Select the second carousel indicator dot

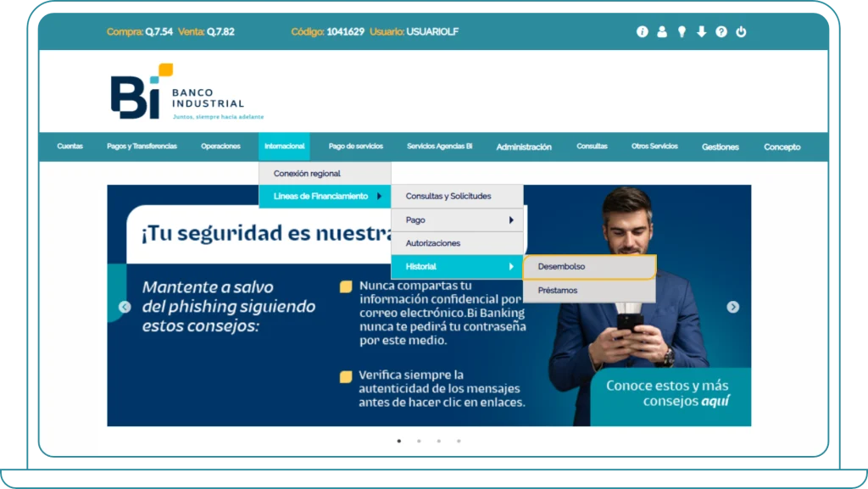(419, 441)
